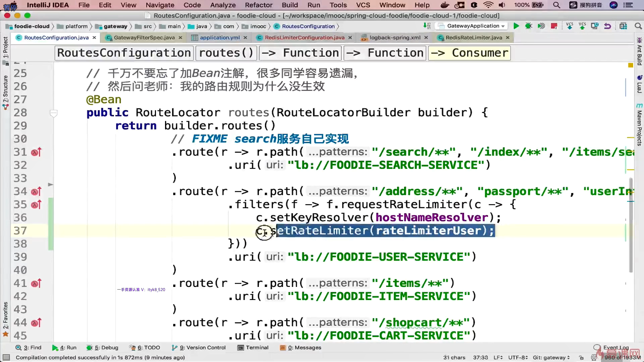Screen dimensions: 644x362
Task: Run with coverage icon in toolbar
Action: point(541,26)
